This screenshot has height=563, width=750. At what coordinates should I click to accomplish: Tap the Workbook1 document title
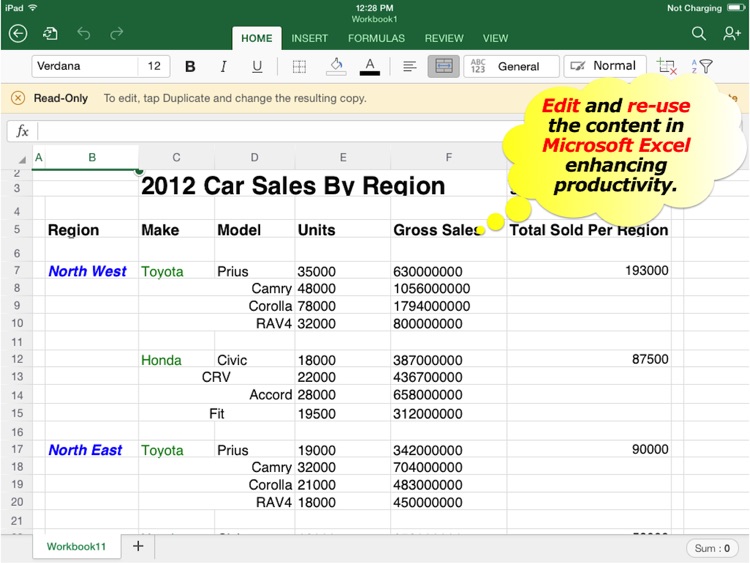click(x=375, y=20)
